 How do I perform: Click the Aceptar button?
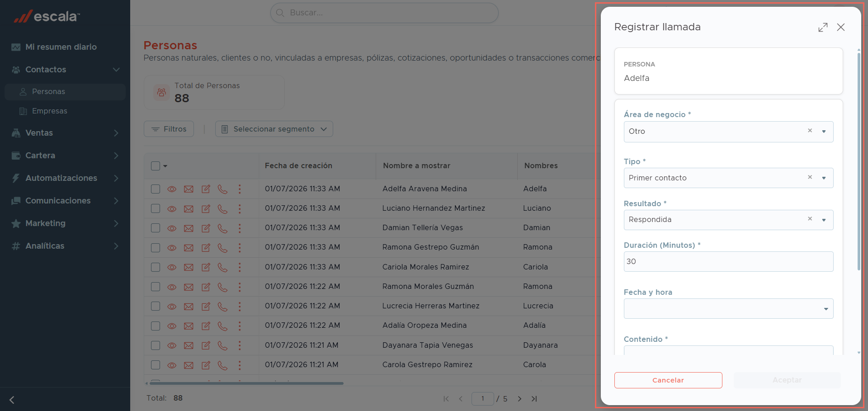[787, 380]
